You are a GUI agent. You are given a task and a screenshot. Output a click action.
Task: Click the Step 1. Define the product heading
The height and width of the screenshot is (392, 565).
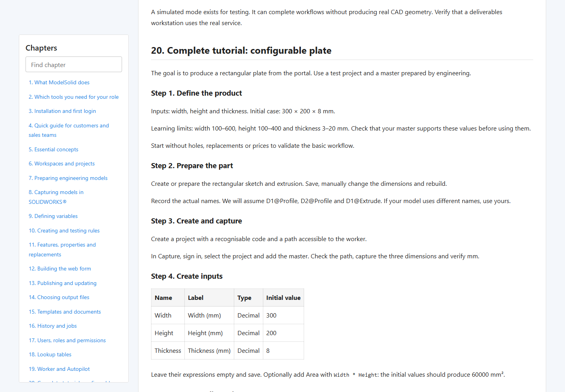click(197, 93)
